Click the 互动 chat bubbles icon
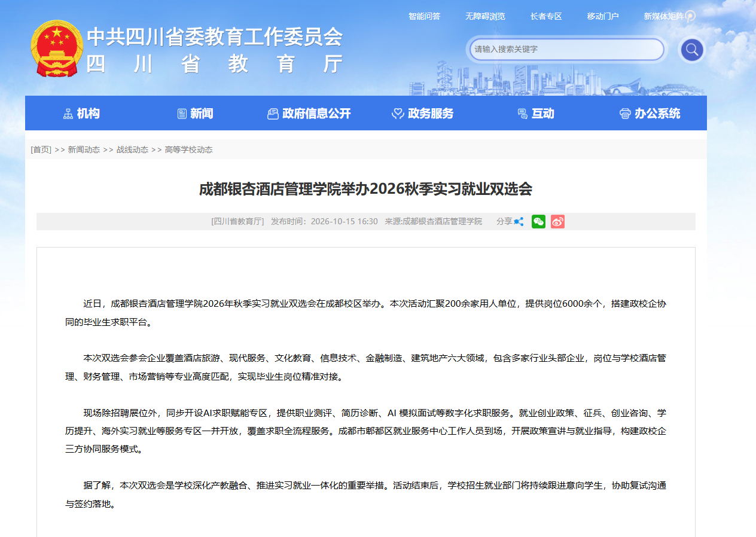Viewport: 756px width, 537px height. 522,114
